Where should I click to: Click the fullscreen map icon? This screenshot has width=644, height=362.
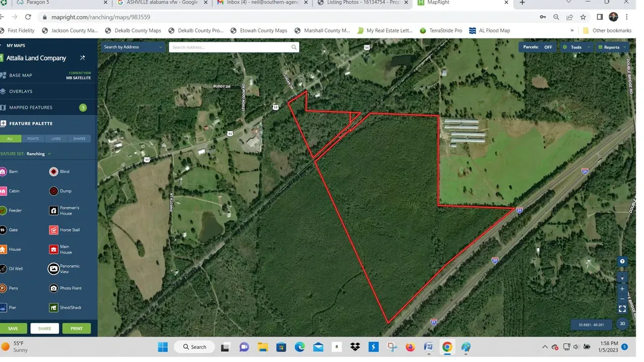pos(622,309)
